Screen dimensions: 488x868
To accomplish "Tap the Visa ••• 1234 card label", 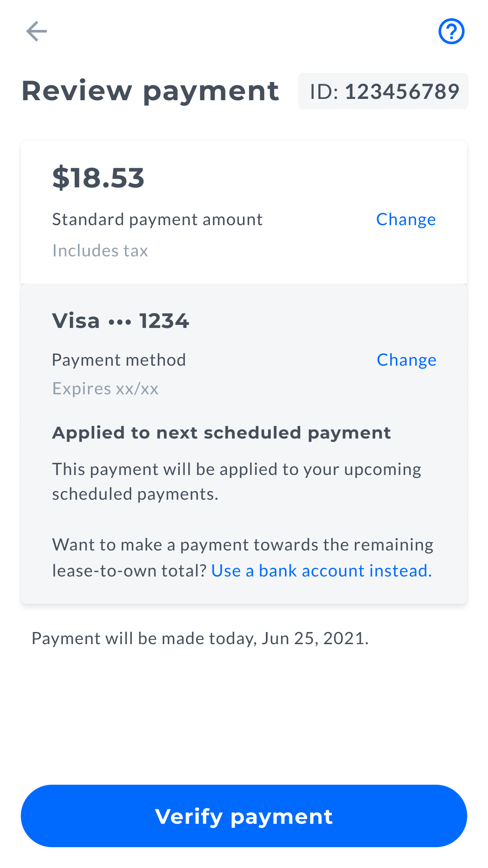I will (121, 321).
